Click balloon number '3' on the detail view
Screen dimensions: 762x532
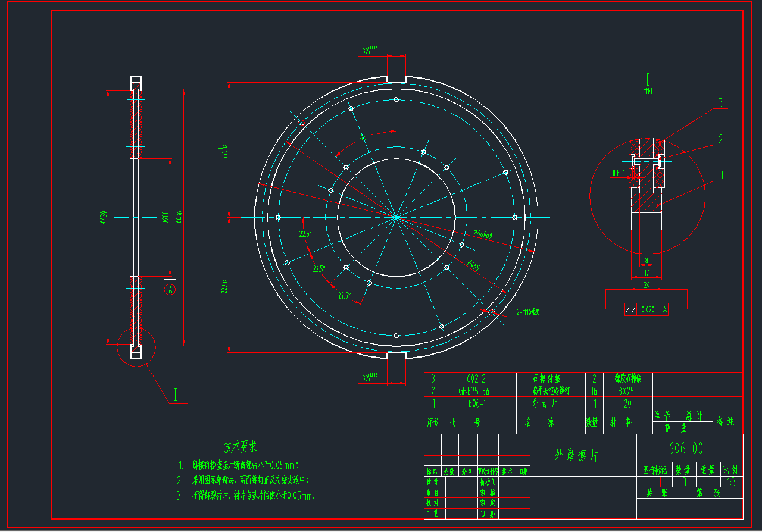tap(720, 103)
